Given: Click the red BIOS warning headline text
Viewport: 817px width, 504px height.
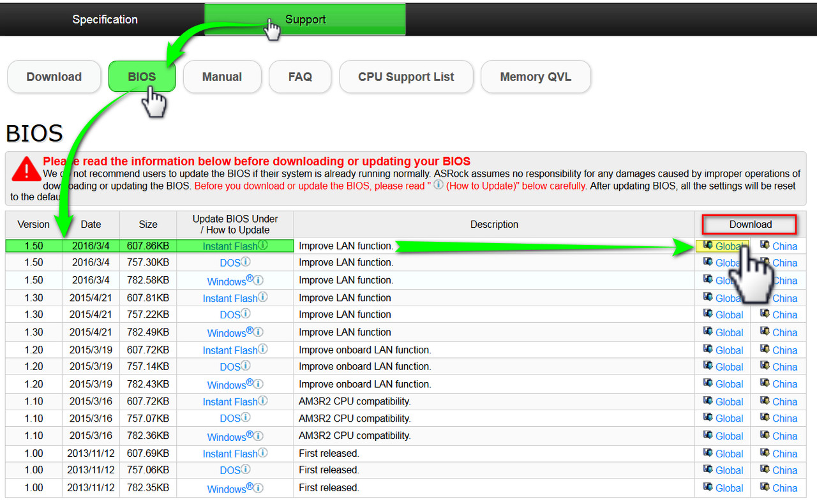Looking at the screenshot, I should coord(257,161).
